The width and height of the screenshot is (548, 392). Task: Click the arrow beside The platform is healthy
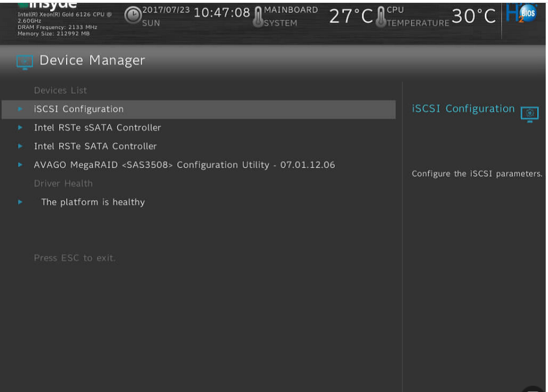click(x=21, y=203)
